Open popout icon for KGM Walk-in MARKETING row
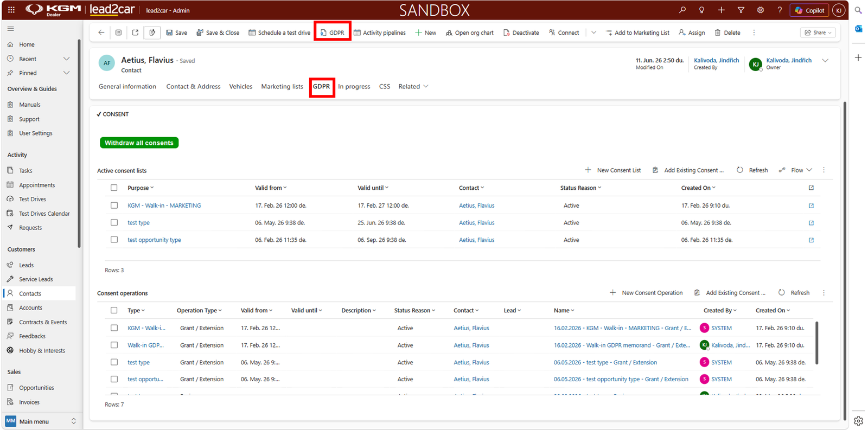 click(x=811, y=206)
